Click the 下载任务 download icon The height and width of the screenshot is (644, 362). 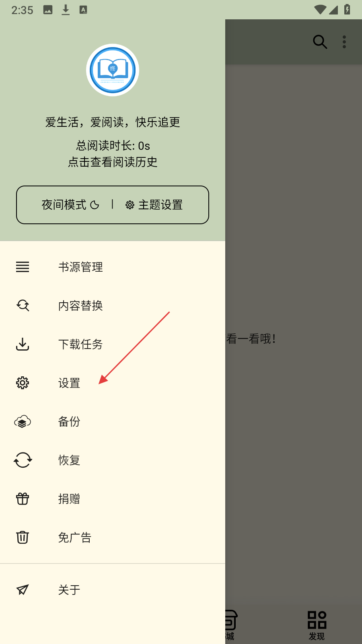click(x=23, y=344)
